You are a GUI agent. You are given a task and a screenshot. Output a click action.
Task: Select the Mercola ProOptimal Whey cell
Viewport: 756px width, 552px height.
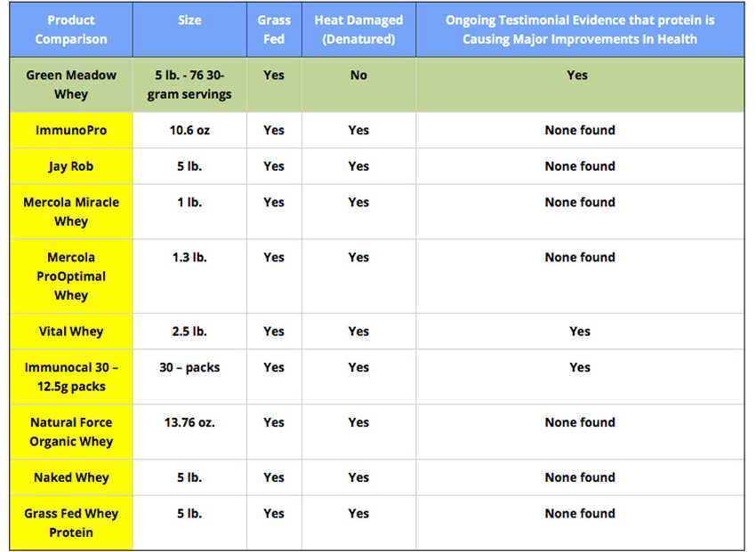point(71,276)
